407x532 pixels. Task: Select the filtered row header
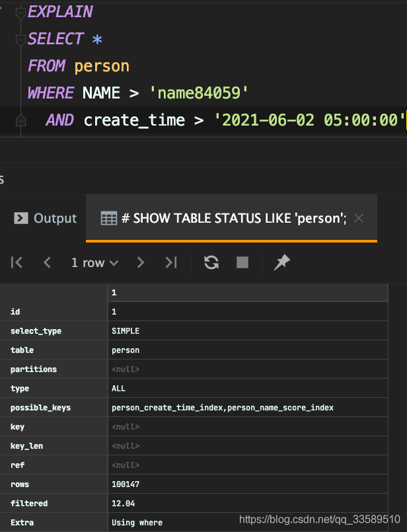(54, 504)
